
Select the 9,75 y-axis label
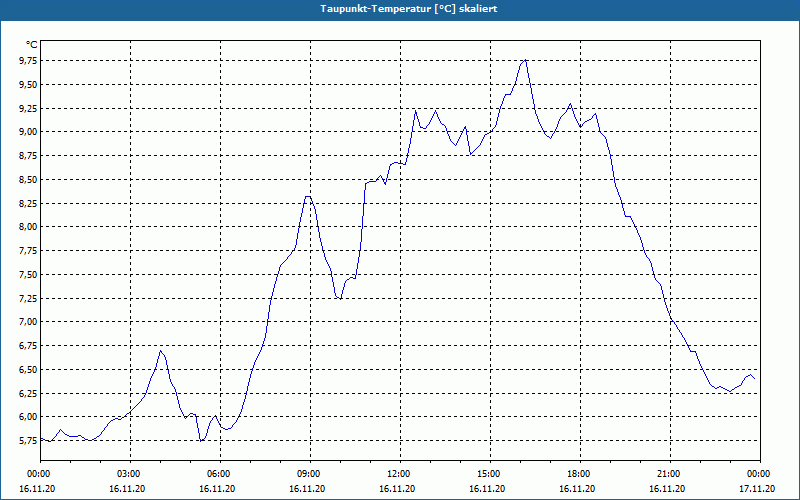pyautogui.click(x=28, y=61)
